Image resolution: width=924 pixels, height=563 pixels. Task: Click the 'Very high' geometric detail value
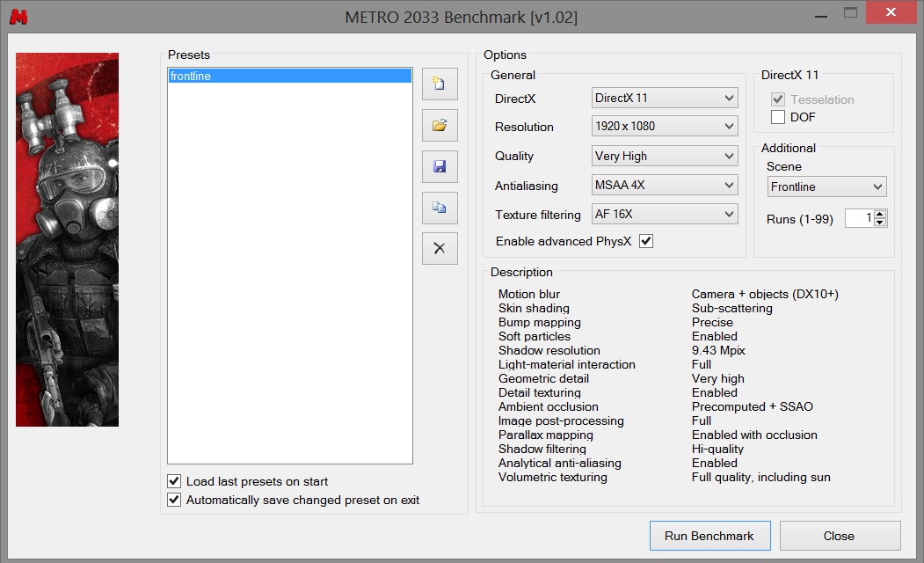(717, 378)
